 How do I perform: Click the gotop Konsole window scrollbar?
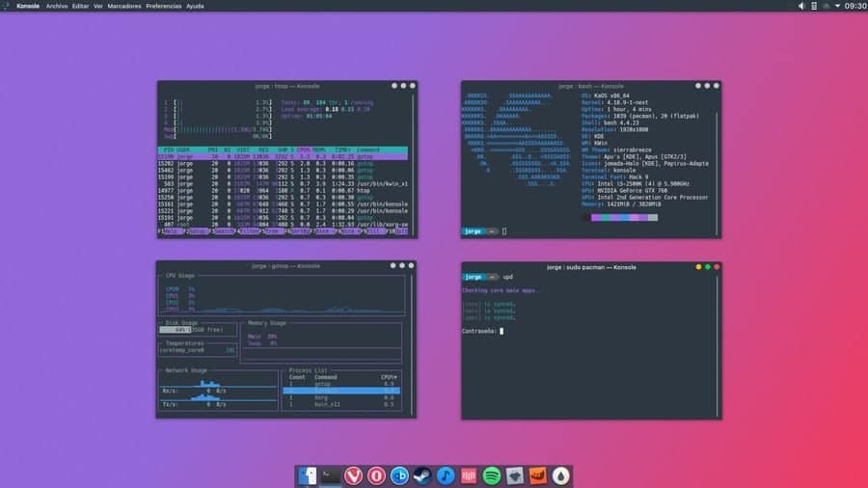click(x=412, y=343)
